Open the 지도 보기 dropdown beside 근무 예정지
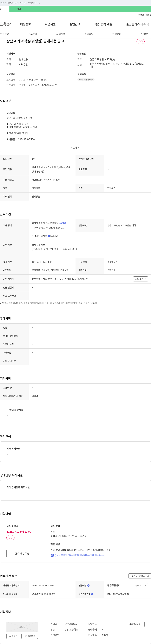This screenshot has width=151, height=644. click(140, 279)
